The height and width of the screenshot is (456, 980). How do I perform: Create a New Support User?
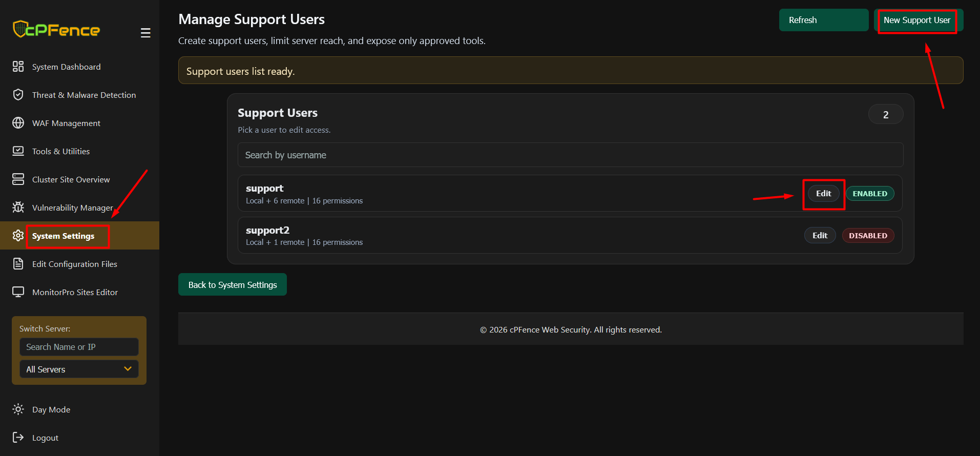(919, 20)
